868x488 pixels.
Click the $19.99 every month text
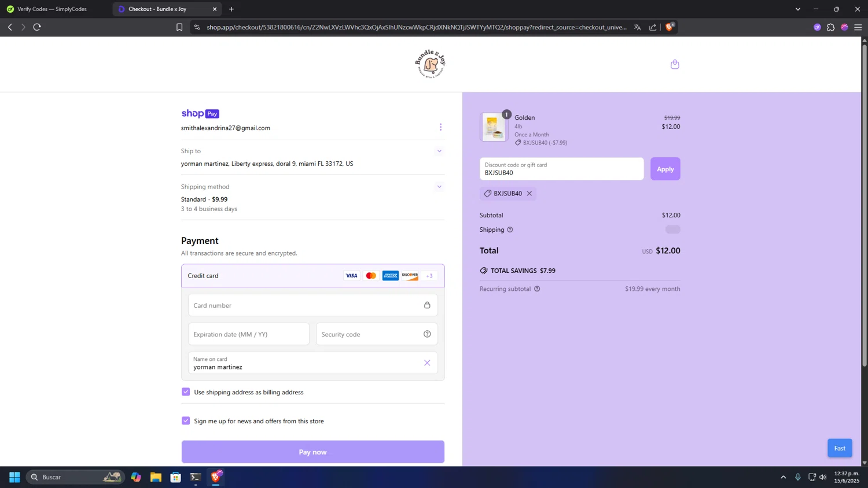coord(653,289)
